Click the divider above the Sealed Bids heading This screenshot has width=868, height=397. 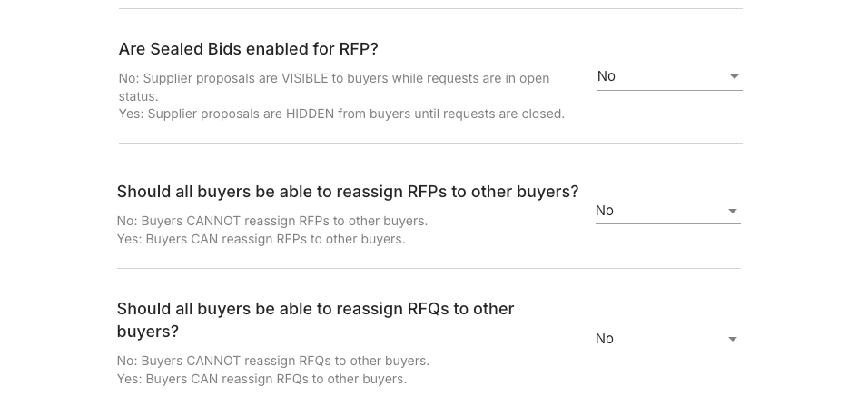coord(430,9)
